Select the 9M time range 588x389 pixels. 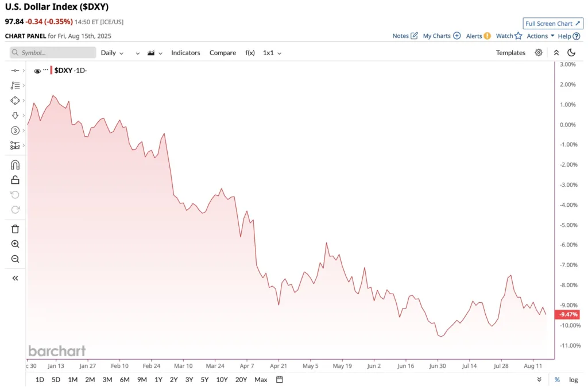click(x=142, y=380)
